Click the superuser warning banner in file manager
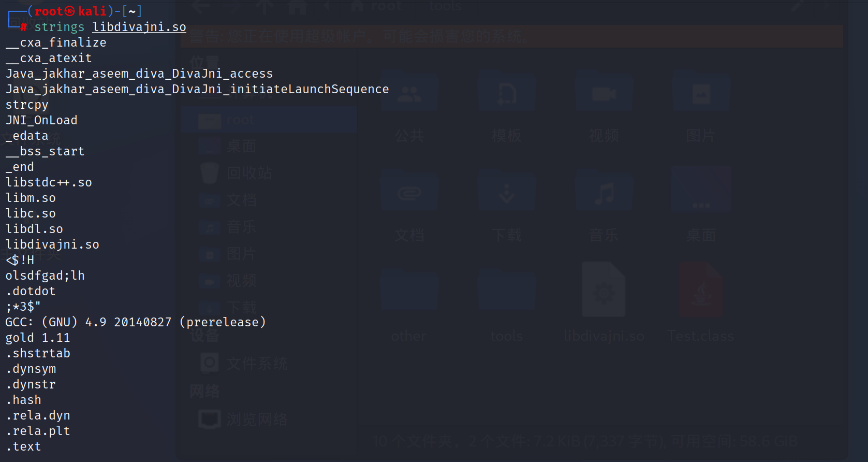 [512, 36]
